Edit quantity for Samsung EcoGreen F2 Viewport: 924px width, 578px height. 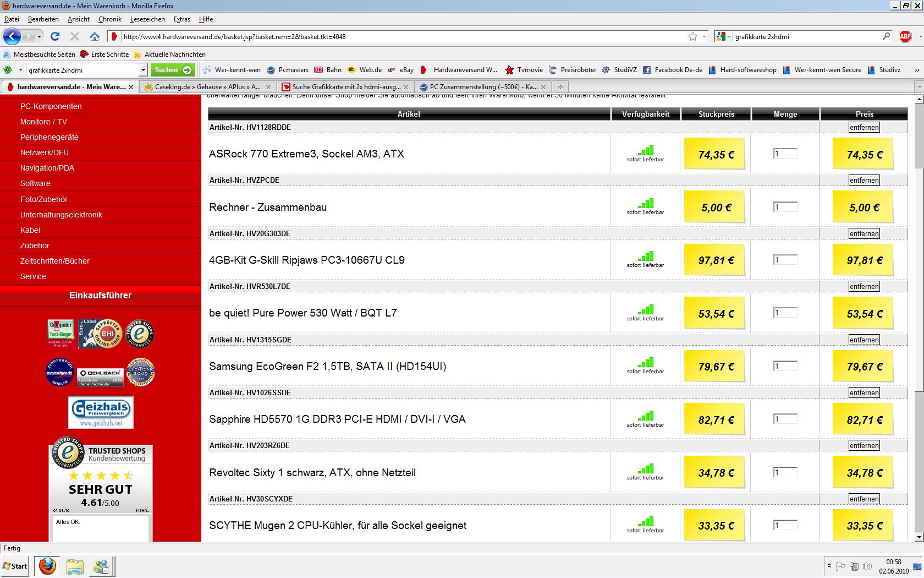(785, 366)
